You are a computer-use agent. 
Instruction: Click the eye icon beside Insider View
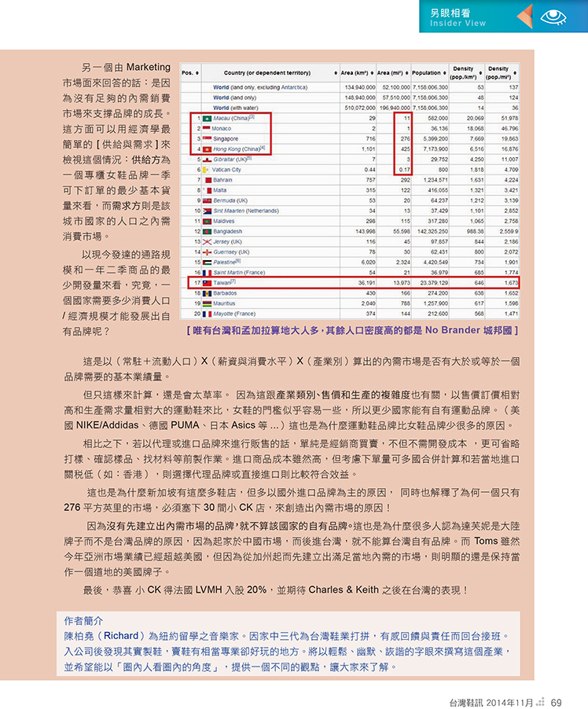[x=553, y=17]
